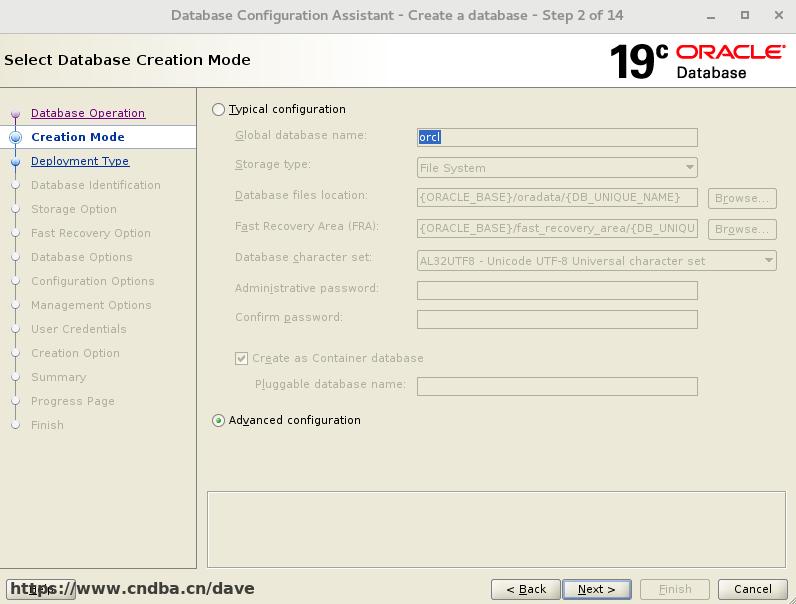Select the Configuration Options step
Screen dimensions: 796x604
[92, 281]
